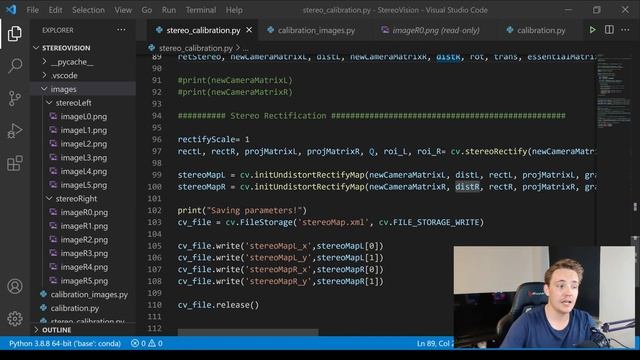Click the breadcrumb ellipsis symbol
Screen dimensions: 640x360
[245, 48]
